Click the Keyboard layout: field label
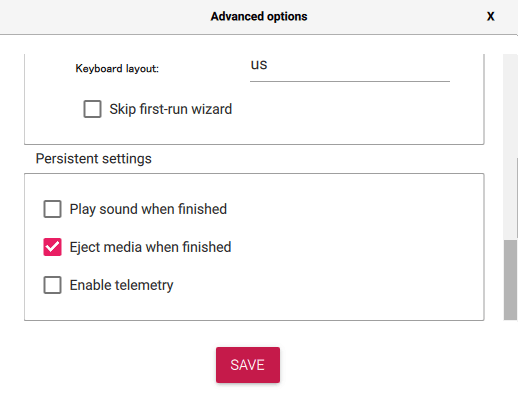The height and width of the screenshot is (397, 518). pyautogui.click(x=117, y=68)
